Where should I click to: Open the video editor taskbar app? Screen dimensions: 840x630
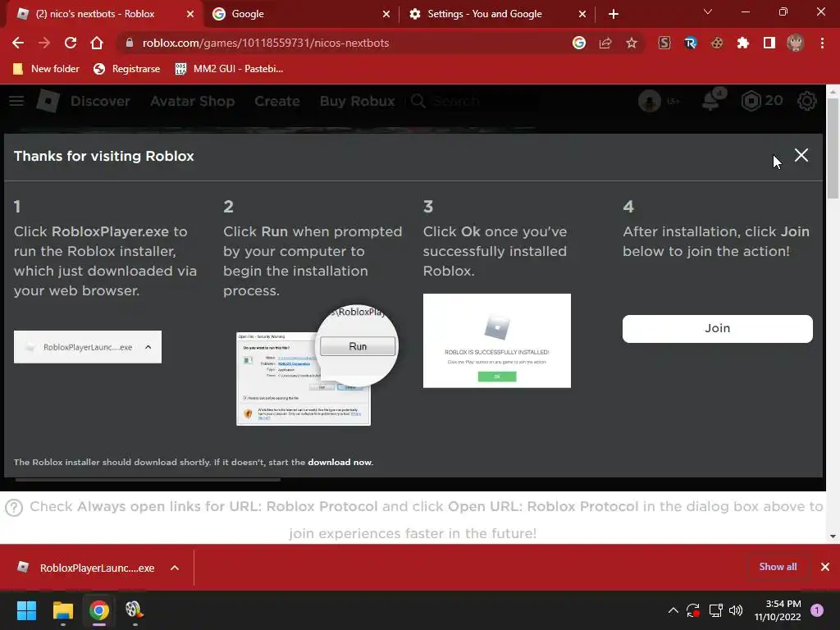click(x=135, y=610)
